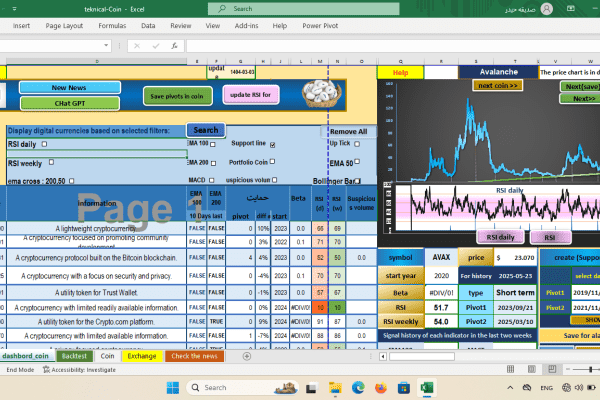This screenshot has width=600, height=400.
Task: Switch to the Backtest sheet tab
Action: 75,356
